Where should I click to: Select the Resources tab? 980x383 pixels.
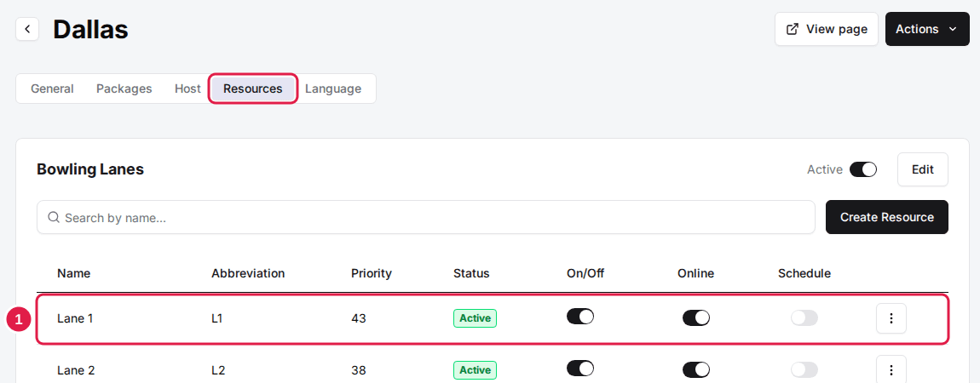coord(252,89)
